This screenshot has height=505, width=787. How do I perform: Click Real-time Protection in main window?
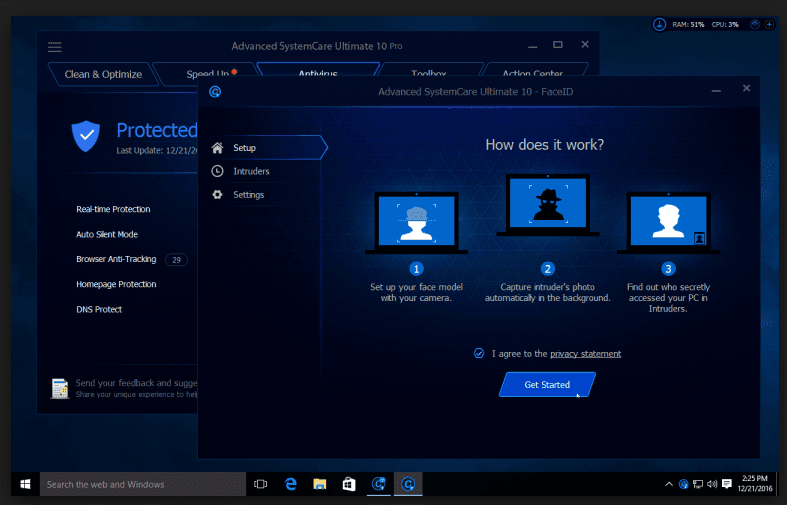click(x=113, y=209)
